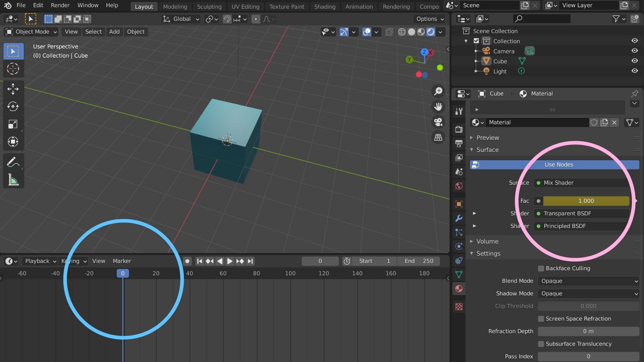Image resolution: width=644 pixels, height=362 pixels.
Task: Select the Rotate tool
Action: [x=13, y=107]
